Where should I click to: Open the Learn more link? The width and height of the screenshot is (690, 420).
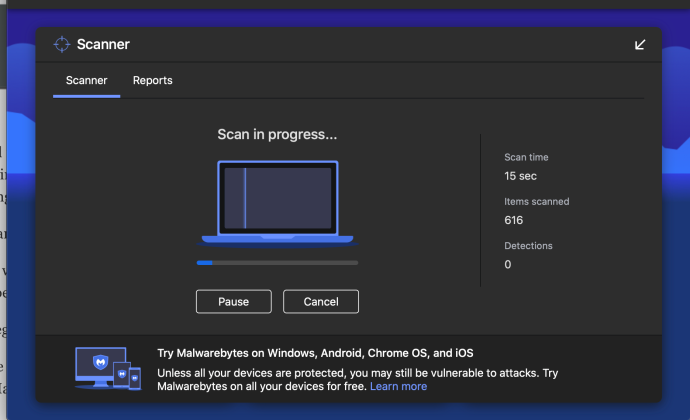pos(398,387)
